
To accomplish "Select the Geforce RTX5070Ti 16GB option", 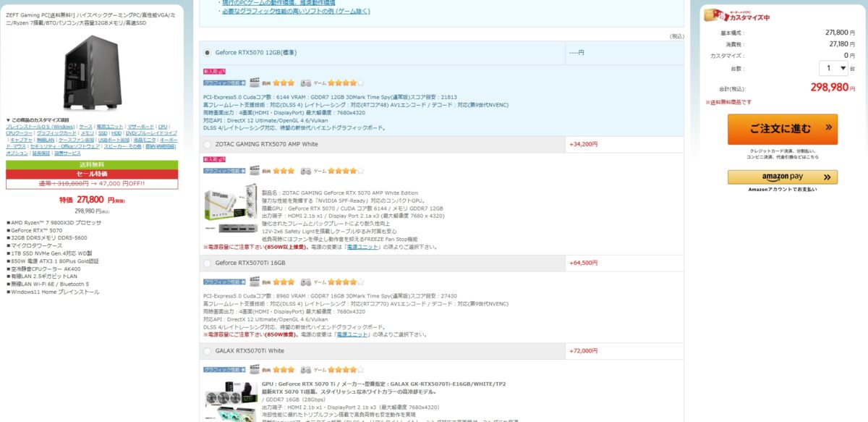I will coord(208,263).
